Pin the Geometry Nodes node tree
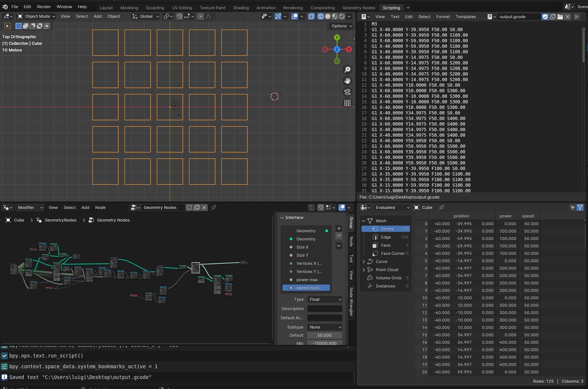Viewport: 588px width, 389px height. pyautogui.click(x=214, y=207)
